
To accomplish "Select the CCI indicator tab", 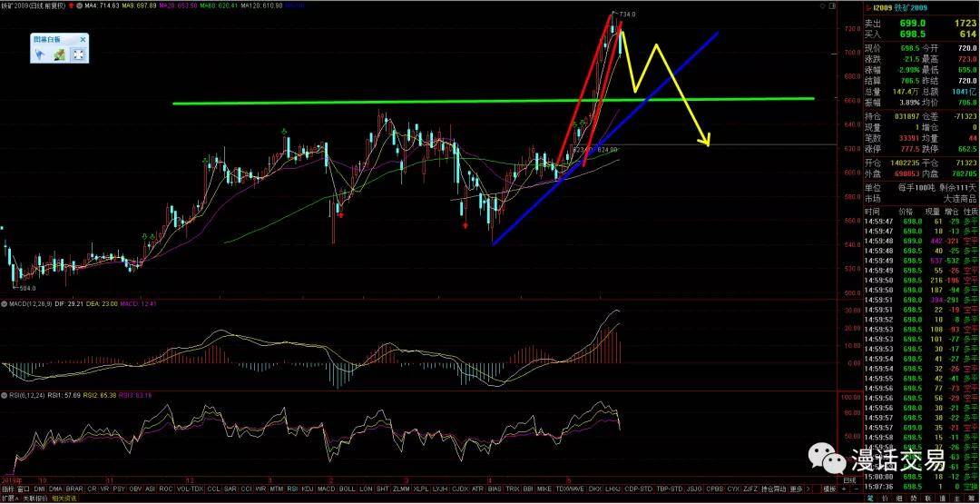I will (x=247, y=489).
